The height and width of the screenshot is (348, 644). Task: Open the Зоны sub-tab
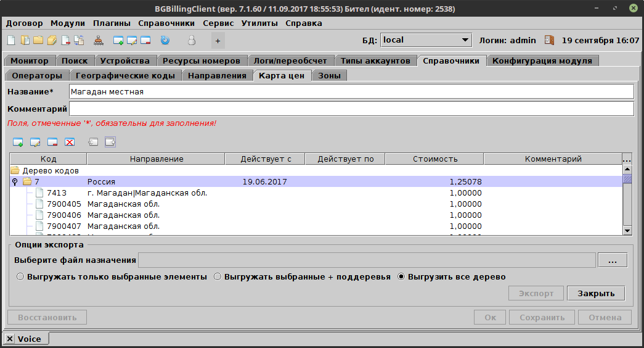[329, 76]
